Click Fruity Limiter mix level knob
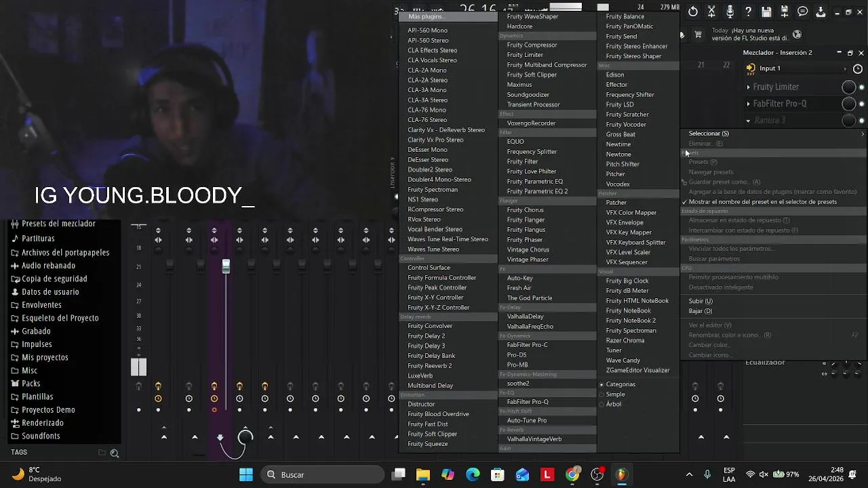Image resolution: width=868 pixels, height=488 pixels. click(x=848, y=87)
